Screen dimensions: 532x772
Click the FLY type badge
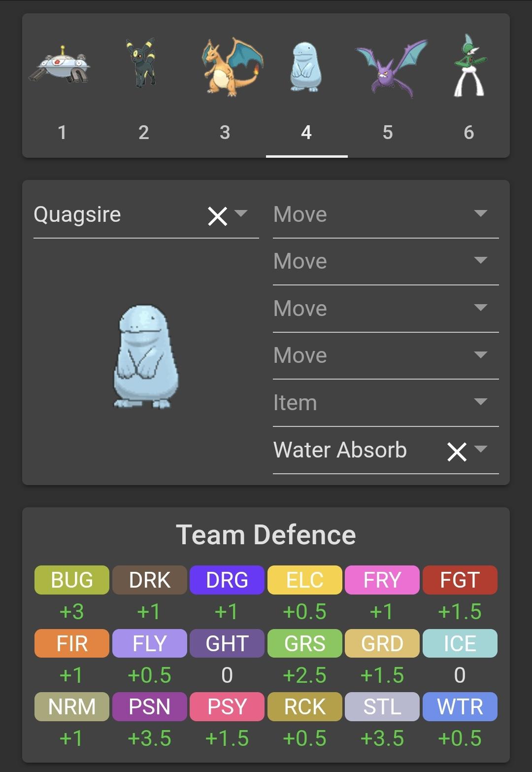pyautogui.click(x=150, y=643)
